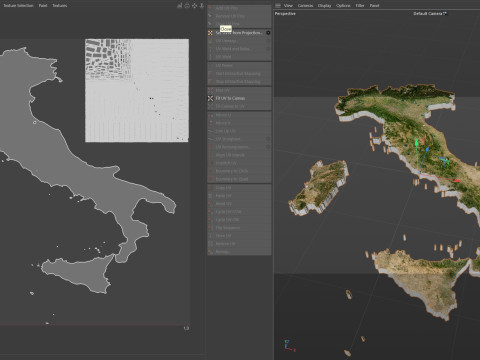Image resolution: width=480 pixels, height=360 pixels.
Task: Click the Remove UV Pins command icon
Action: tap(210, 16)
